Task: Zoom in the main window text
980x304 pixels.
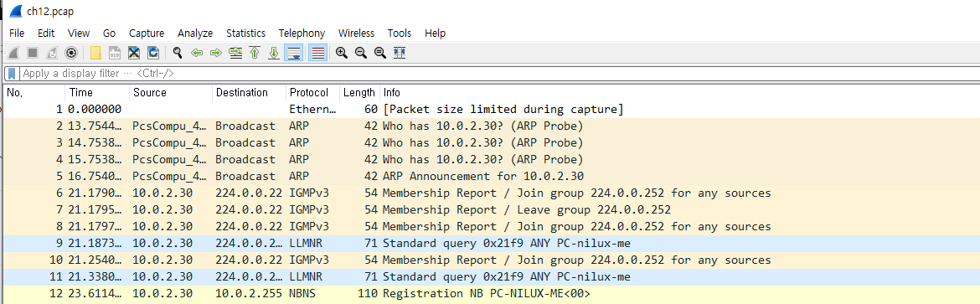Action: (341, 53)
